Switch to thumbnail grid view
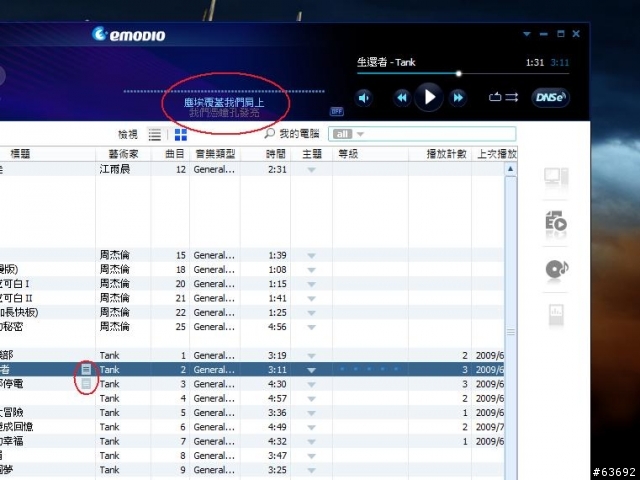The image size is (640, 480). tap(181, 135)
